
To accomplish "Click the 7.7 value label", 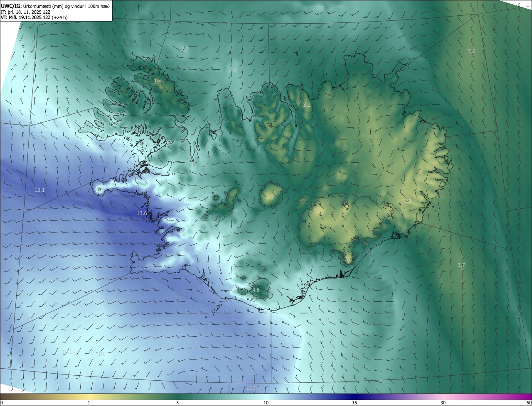I will [x=185, y=49].
